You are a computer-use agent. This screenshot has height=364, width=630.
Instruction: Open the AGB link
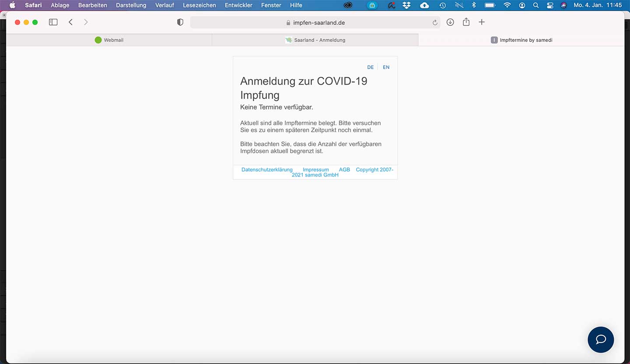point(344,170)
